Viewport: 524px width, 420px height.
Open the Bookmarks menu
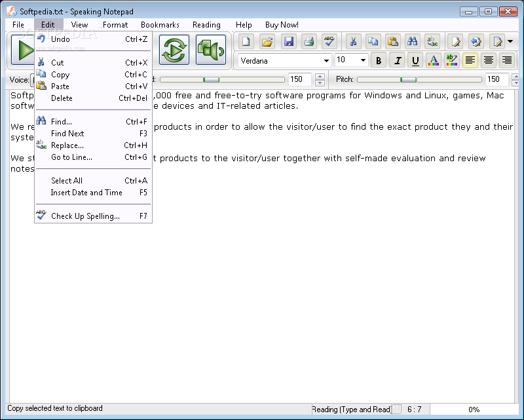(x=160, y=25)
